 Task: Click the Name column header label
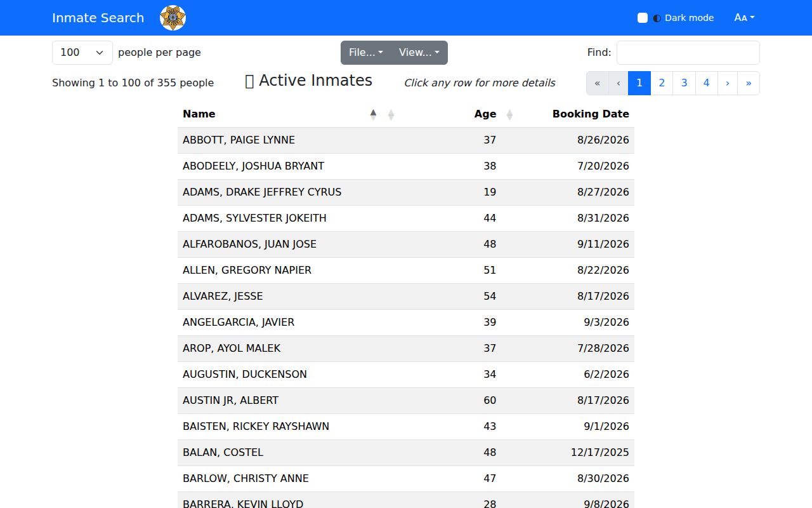(199, 114)
